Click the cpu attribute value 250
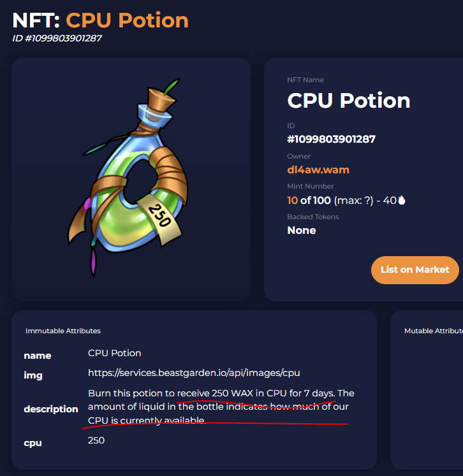This screenshot has height=476, width=463. (x=96, y=440)
